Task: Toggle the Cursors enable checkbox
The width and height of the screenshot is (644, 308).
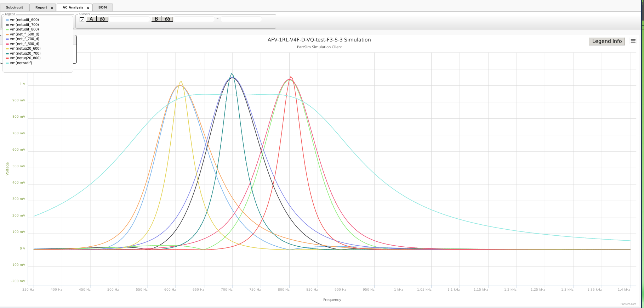Action: coord(82,19)
